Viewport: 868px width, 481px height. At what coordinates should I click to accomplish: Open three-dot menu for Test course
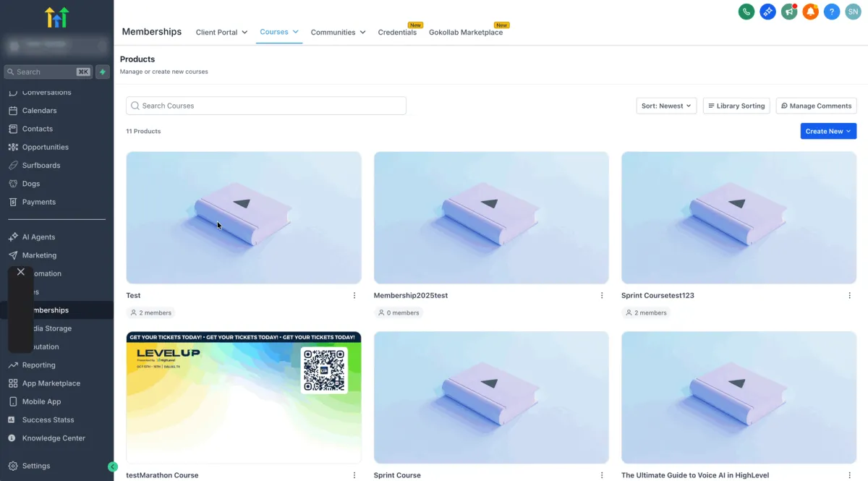[x=354, y=295]
